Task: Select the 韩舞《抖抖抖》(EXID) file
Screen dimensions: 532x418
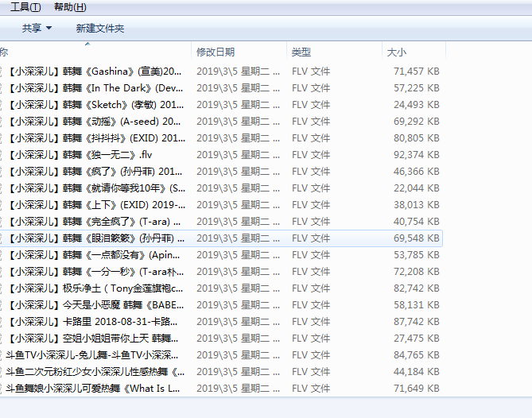Action: point(94,138)
